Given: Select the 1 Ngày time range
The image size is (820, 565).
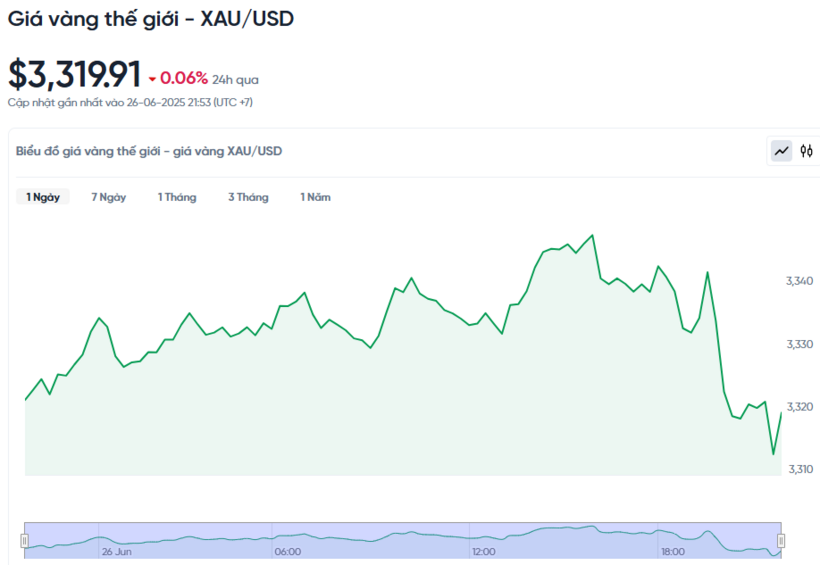Looking at the screenshot, I should [x=43, y=197].
